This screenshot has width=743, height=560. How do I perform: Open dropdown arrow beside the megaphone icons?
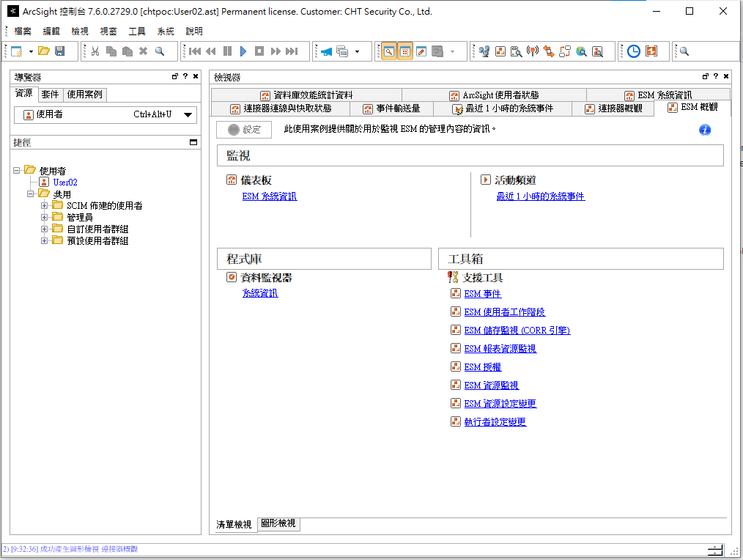[x=358, y=51]
